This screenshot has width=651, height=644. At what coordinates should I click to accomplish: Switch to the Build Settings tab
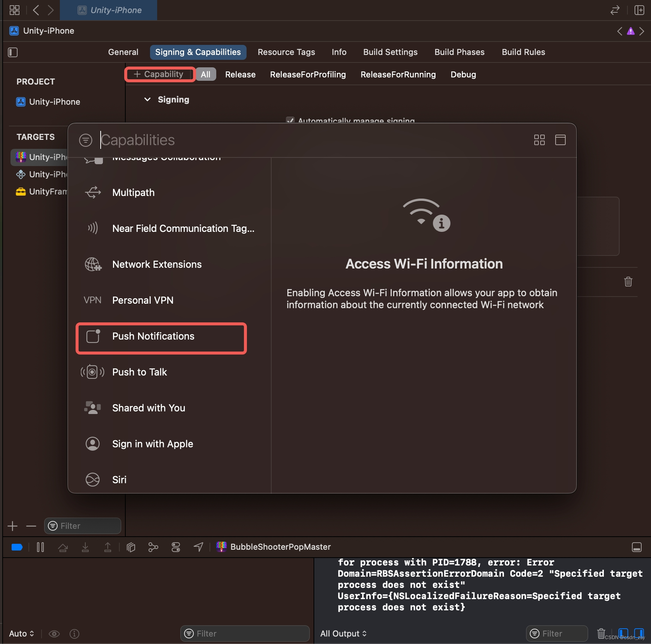[x=390, y=52]
